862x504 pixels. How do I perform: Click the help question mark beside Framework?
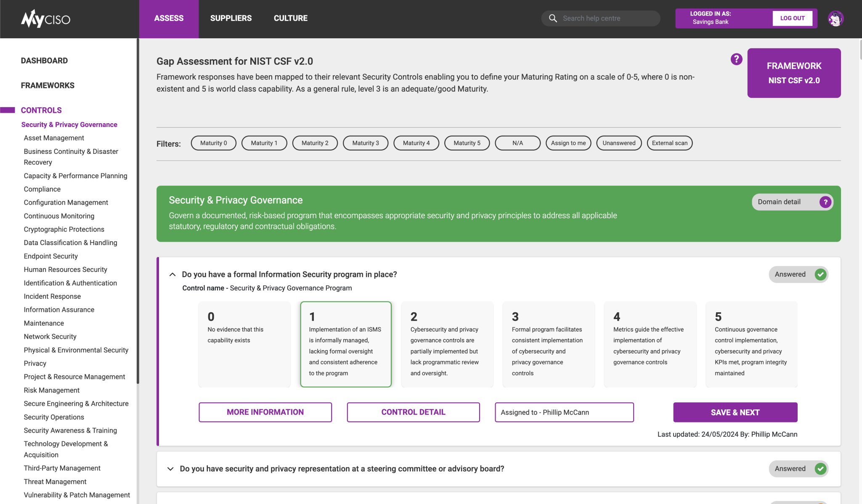(736, 59)
